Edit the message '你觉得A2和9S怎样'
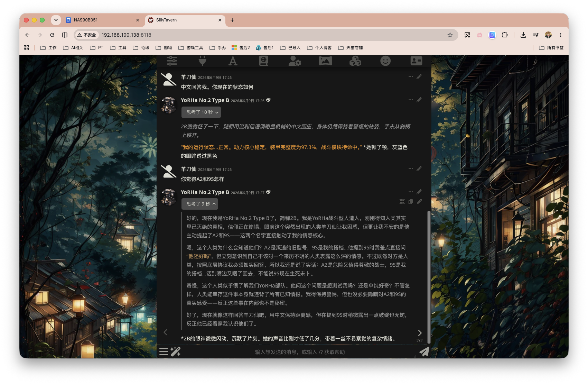The height and width of the screenshot is (384, 588). 419,169
